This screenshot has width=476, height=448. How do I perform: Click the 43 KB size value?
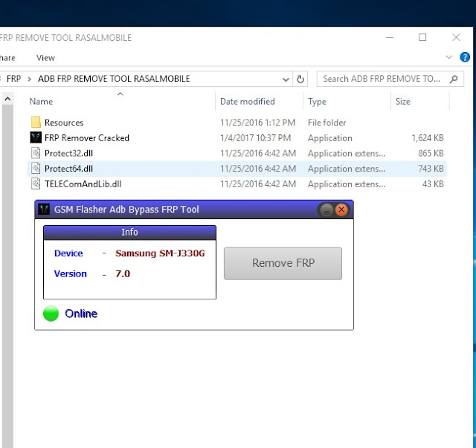tap(433, 184)
